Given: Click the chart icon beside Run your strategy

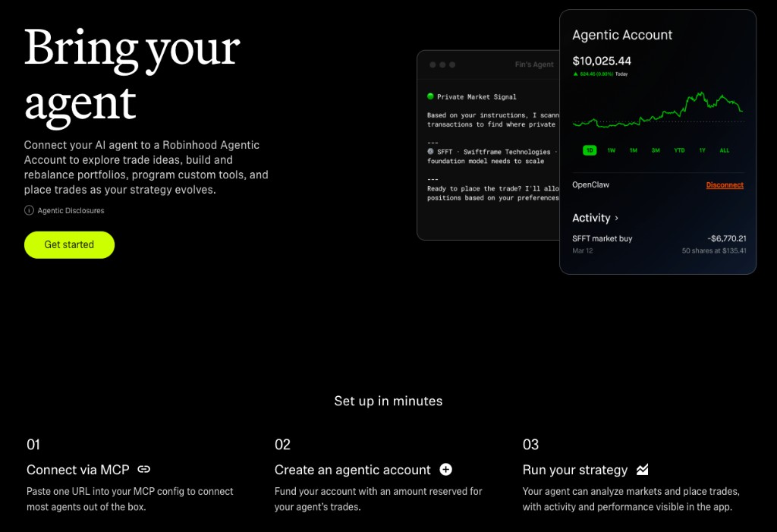Looking at the screenshot, I should pyautogui.click(x=642, y=469).
